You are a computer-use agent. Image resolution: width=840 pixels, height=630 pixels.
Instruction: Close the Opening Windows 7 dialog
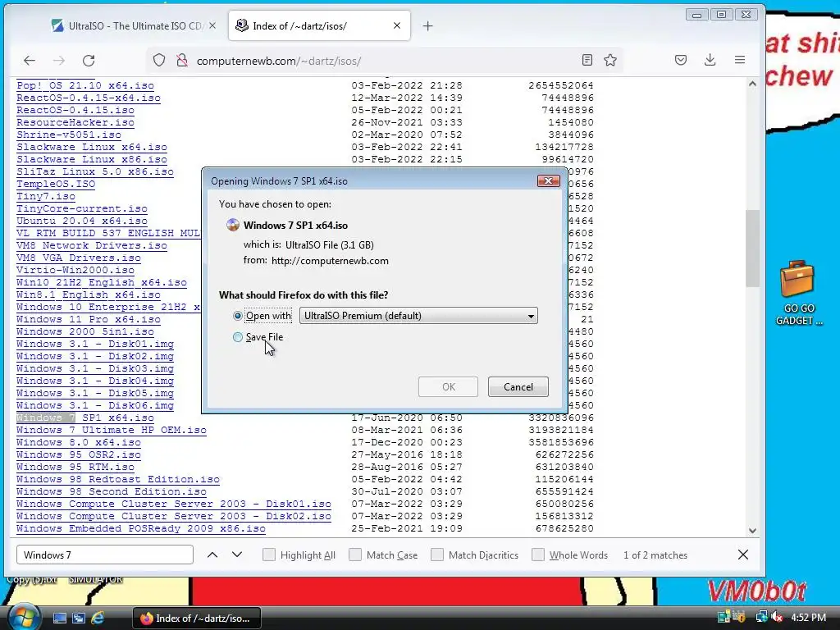[x=548, y=181]
